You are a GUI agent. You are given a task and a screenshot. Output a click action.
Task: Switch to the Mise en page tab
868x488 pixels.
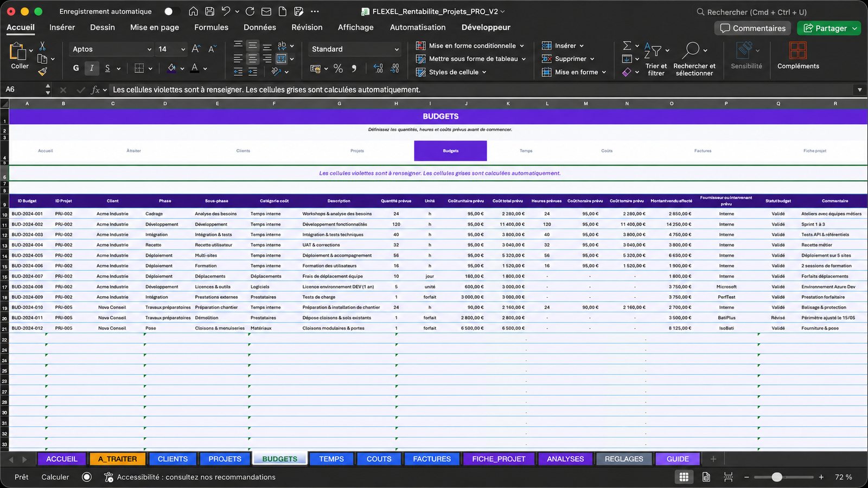tap(155, 27)
